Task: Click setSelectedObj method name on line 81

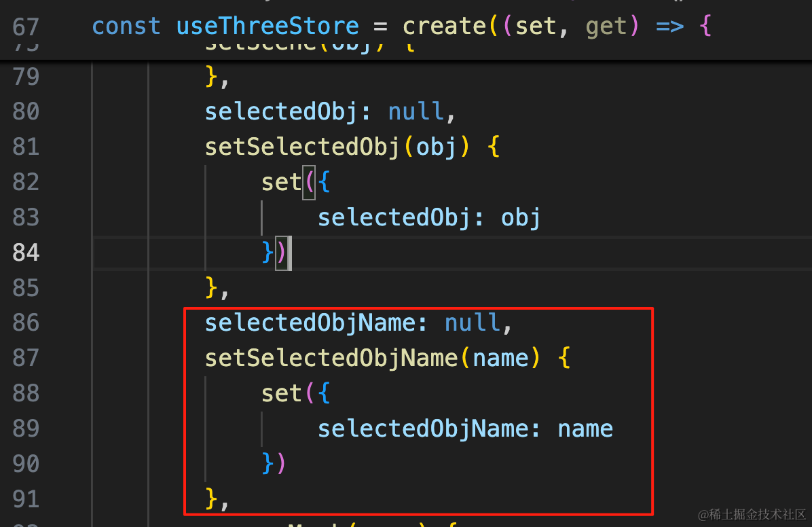Action: click(302, 147)
